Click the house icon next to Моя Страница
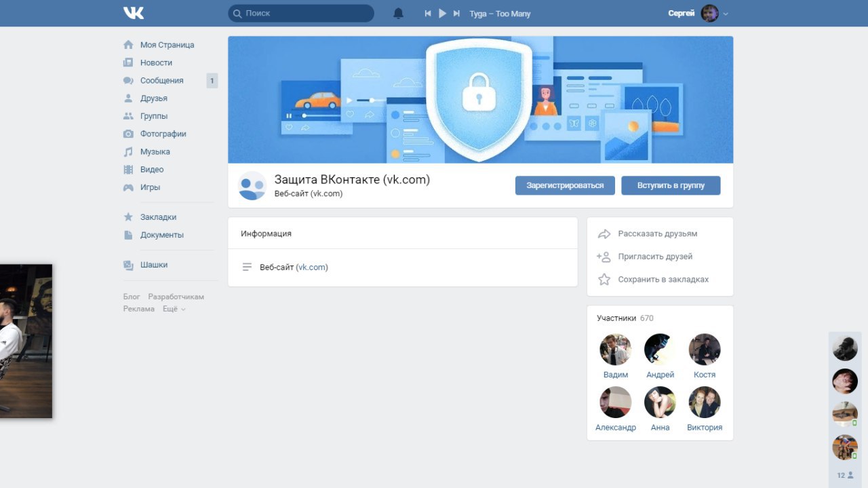868x488 pixels. click(128, 45)
